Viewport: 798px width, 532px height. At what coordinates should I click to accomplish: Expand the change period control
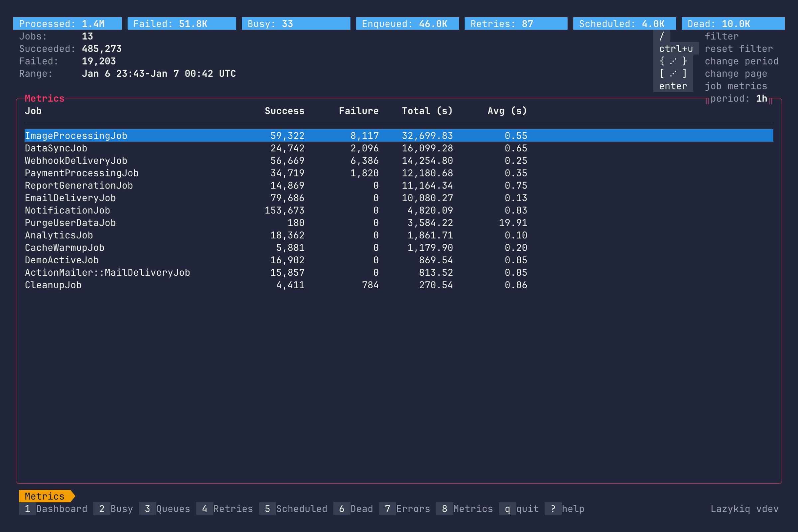673,61
